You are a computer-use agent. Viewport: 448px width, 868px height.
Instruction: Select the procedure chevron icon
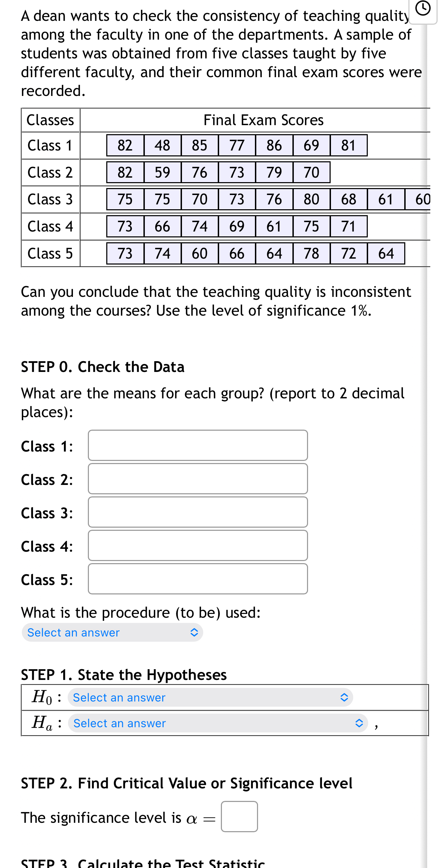[x=194, y=633]
